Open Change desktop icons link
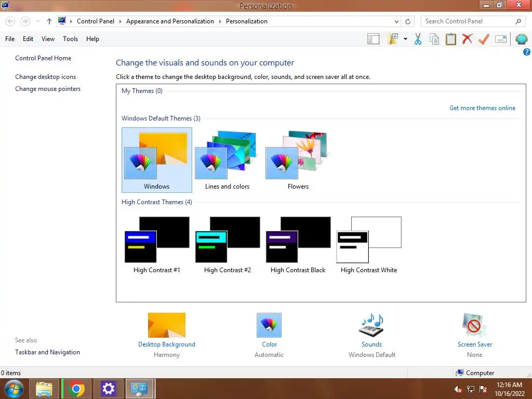The image size is (532, 399). [46, 77]
